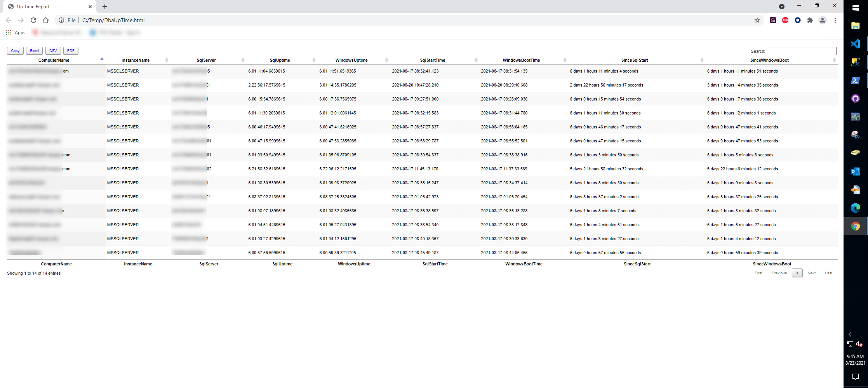Viewport: 868px width, 388px height.
Task: Reload the Up Time Report page
Action: [x=33, y=20]
